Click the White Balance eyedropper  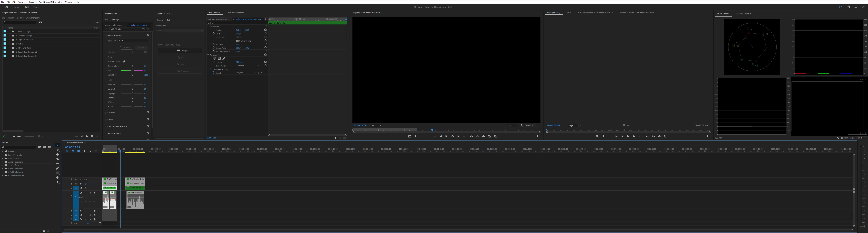tap(124, 62)
